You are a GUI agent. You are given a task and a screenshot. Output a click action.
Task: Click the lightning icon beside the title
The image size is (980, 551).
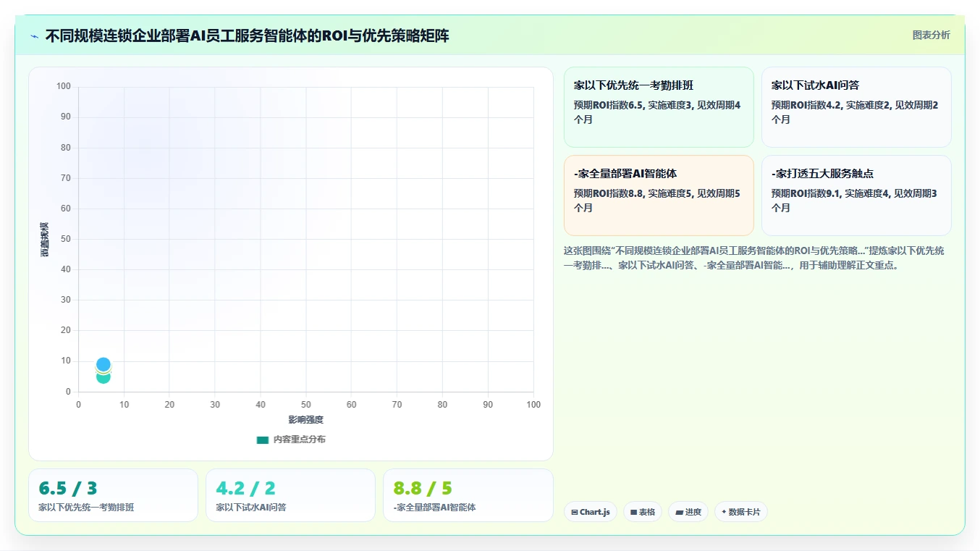[35, 36]
